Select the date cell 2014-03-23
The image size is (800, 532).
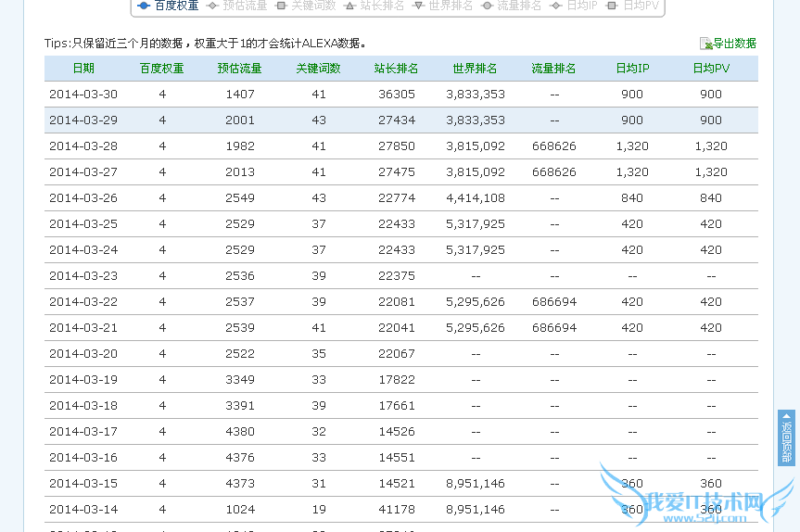click(x=83, y=276)
